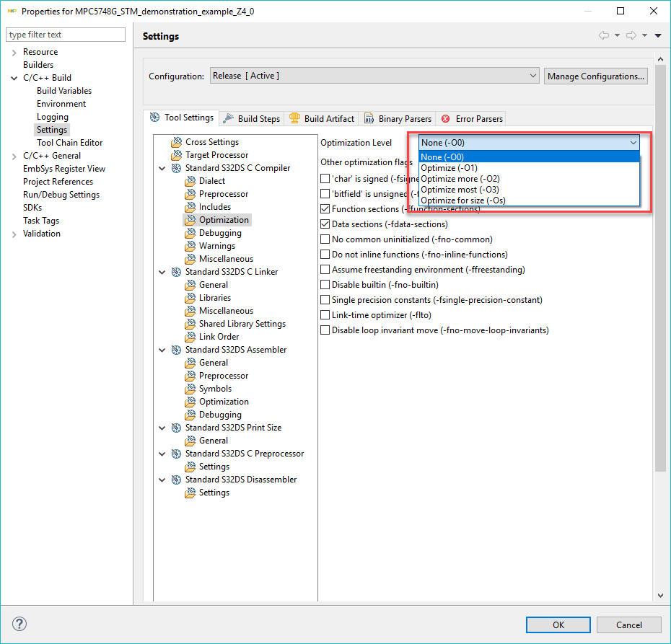Check Disable builtin (-fno-builtin)

pos(325,285)
